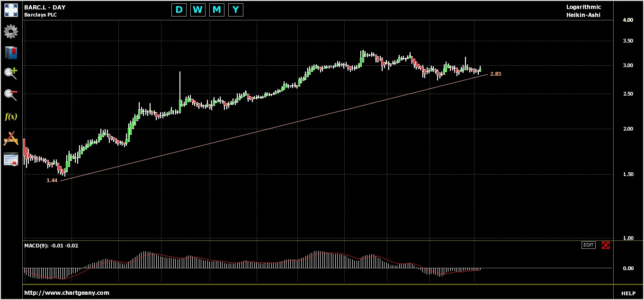Toggle Logarithmic scale label

point(584,7)
